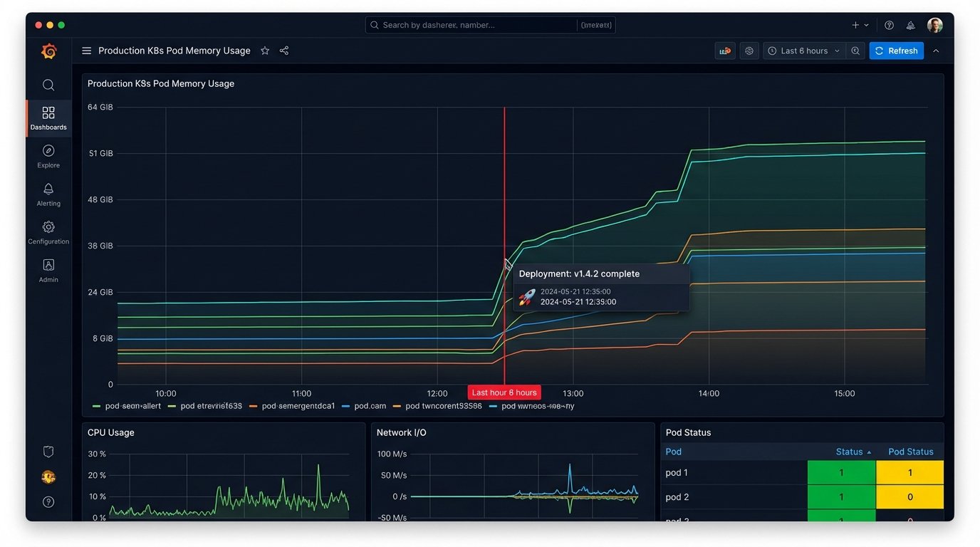Click the Configuration gear in the sidebar
This screenshot has width=980, height=547.
click(x=48, y=231)
